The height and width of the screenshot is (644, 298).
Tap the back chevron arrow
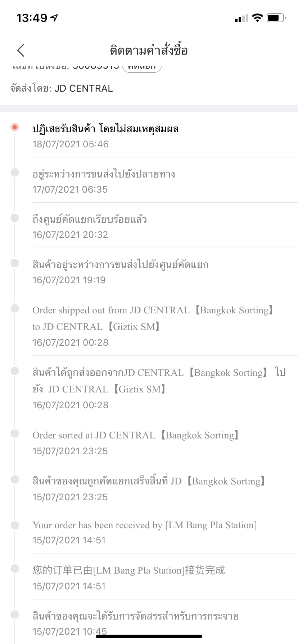(21, 50)
